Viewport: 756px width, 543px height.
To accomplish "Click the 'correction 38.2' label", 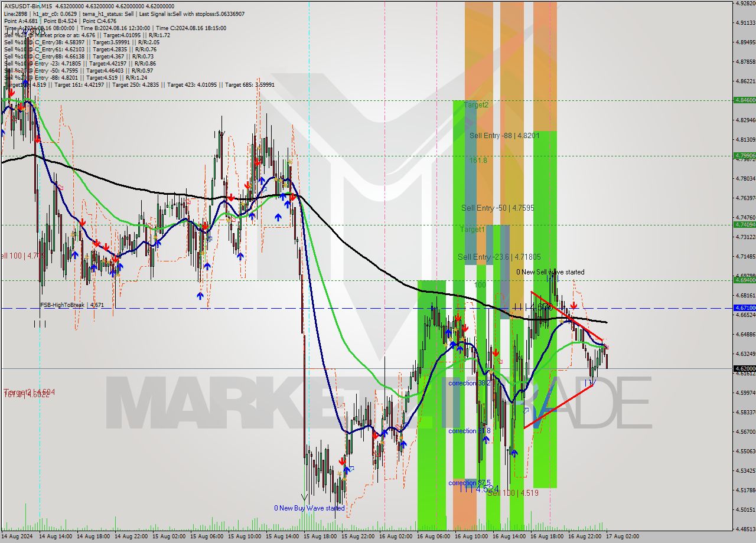I will click(x=470, y=383).
